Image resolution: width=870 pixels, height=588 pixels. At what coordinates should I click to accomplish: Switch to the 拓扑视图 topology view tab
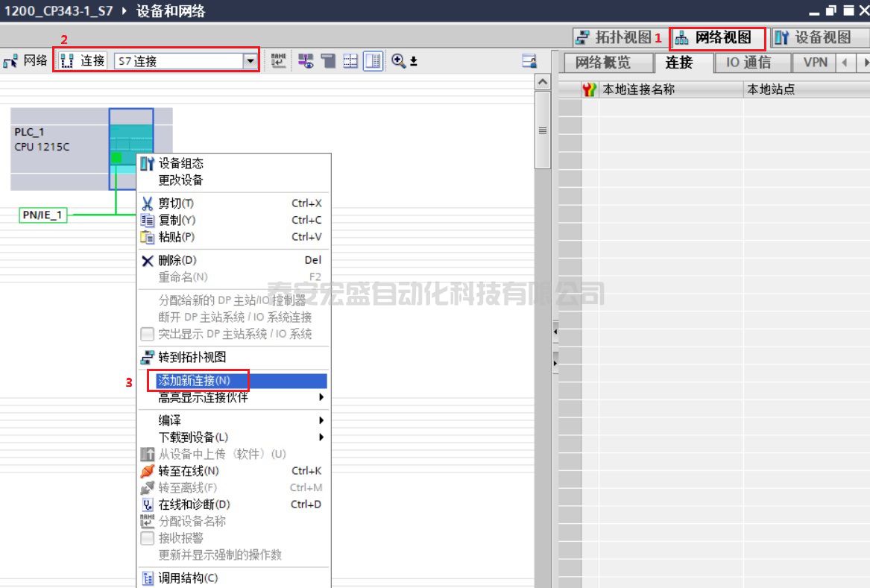point(613,37)
